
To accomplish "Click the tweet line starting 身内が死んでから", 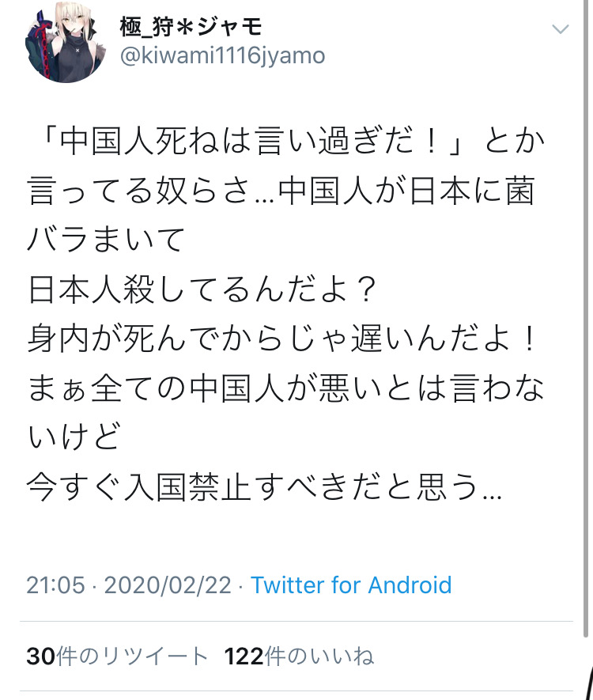I will coord(282,339).
